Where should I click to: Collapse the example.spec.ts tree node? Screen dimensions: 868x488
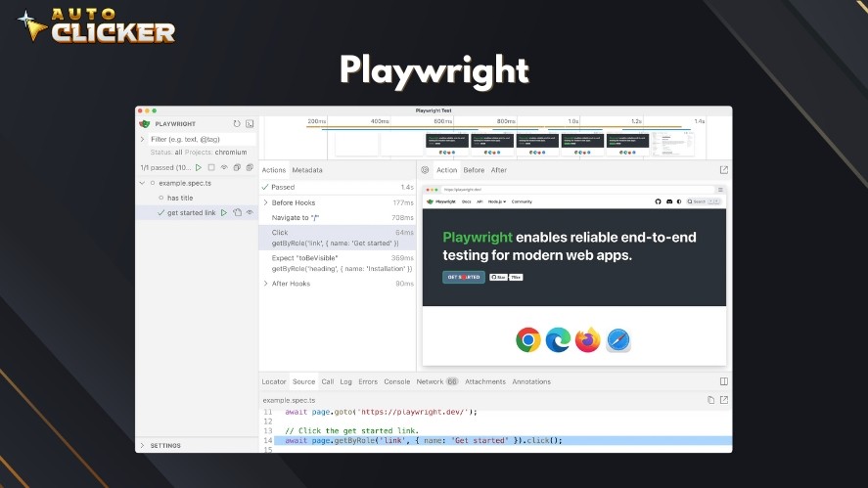(x=142, y=183)
